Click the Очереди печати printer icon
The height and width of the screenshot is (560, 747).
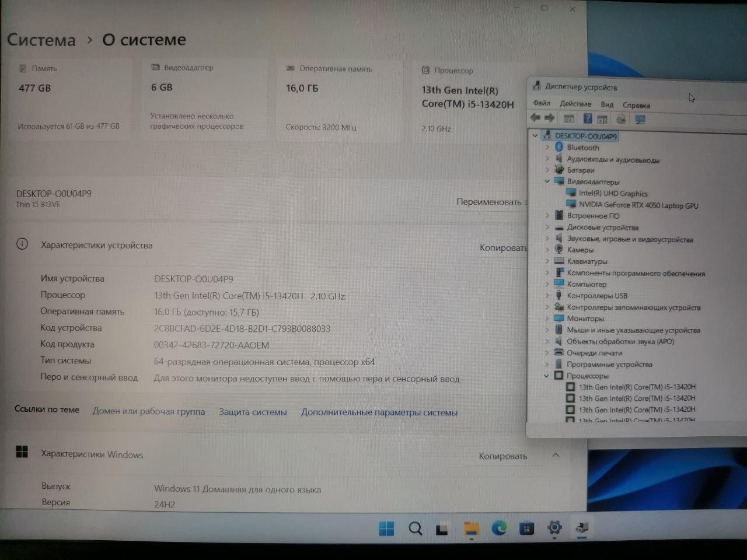click(x=558, y=352)
